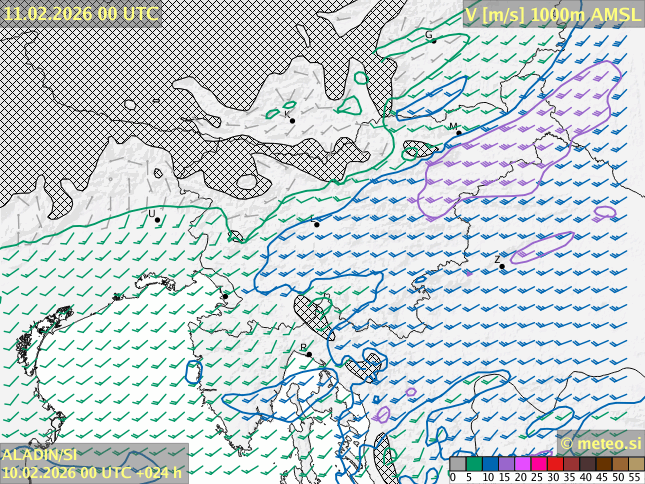This screenshot has height=484, width=645.
Task: Click the 11.02.2026 00 UTC timestamp
Action: (80, 13)
